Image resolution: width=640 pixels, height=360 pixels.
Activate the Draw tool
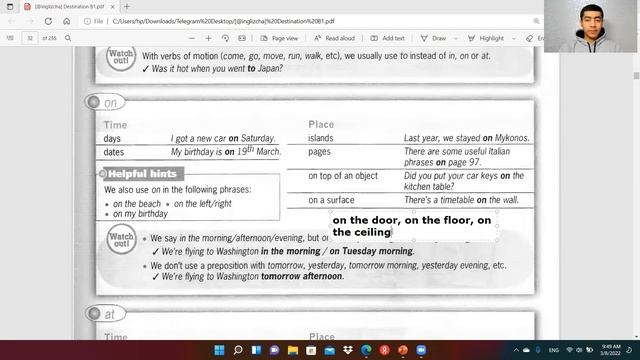[433, 38]
